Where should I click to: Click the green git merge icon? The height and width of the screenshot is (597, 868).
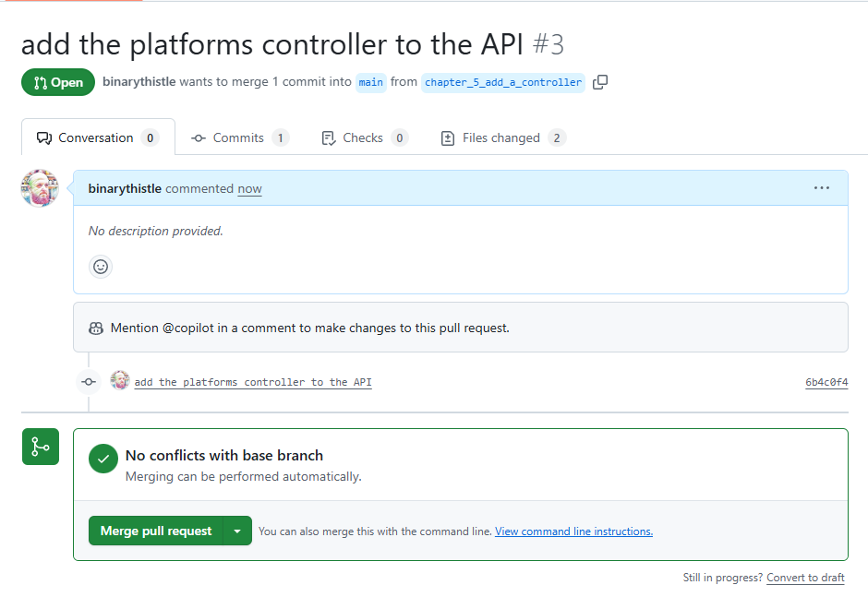40,447
